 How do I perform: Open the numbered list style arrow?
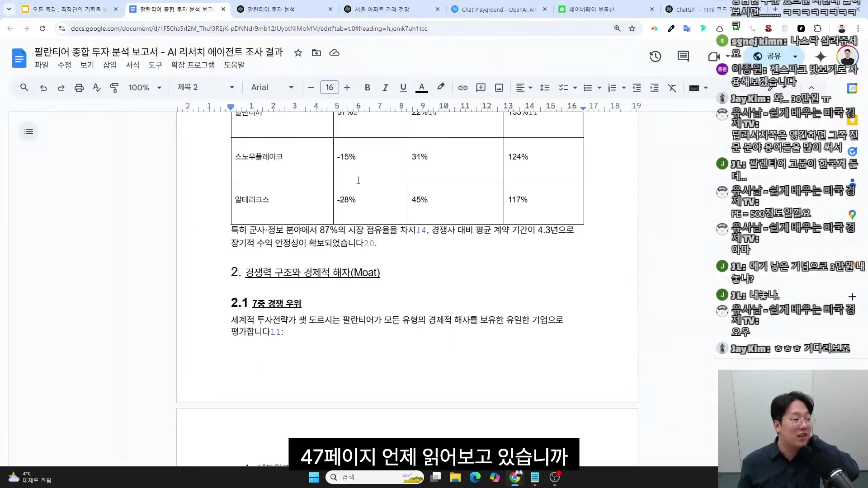tap(624, 88)
